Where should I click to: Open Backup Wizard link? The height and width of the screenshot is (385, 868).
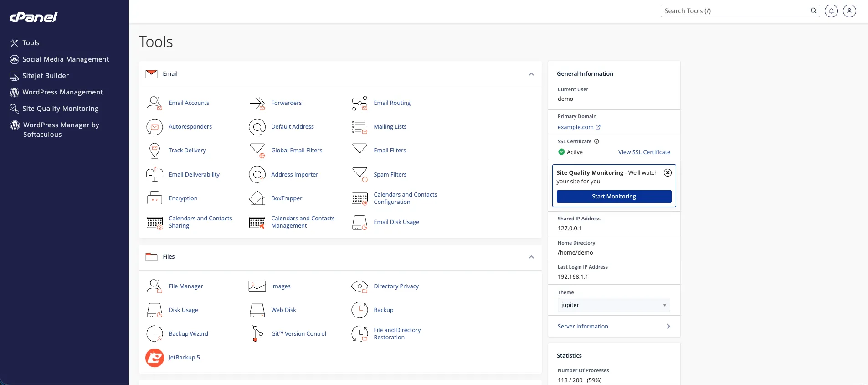(188, 334)
